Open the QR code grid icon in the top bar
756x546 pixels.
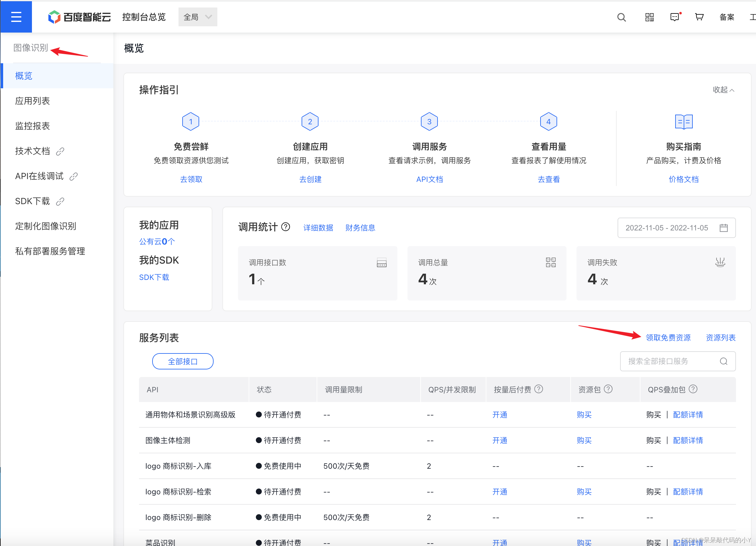coord(649,17)
